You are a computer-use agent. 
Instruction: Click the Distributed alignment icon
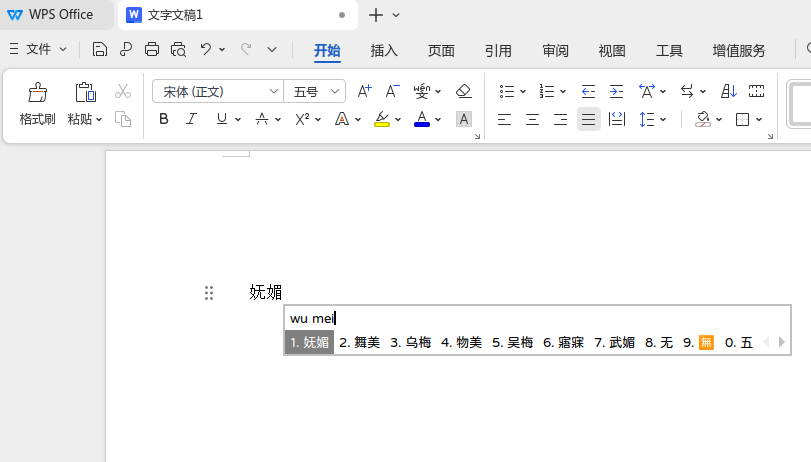pos(617,120)
